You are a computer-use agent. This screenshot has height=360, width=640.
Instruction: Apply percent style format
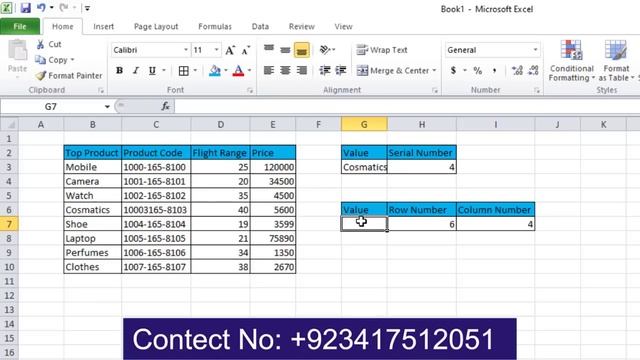[x=478, y=71]
